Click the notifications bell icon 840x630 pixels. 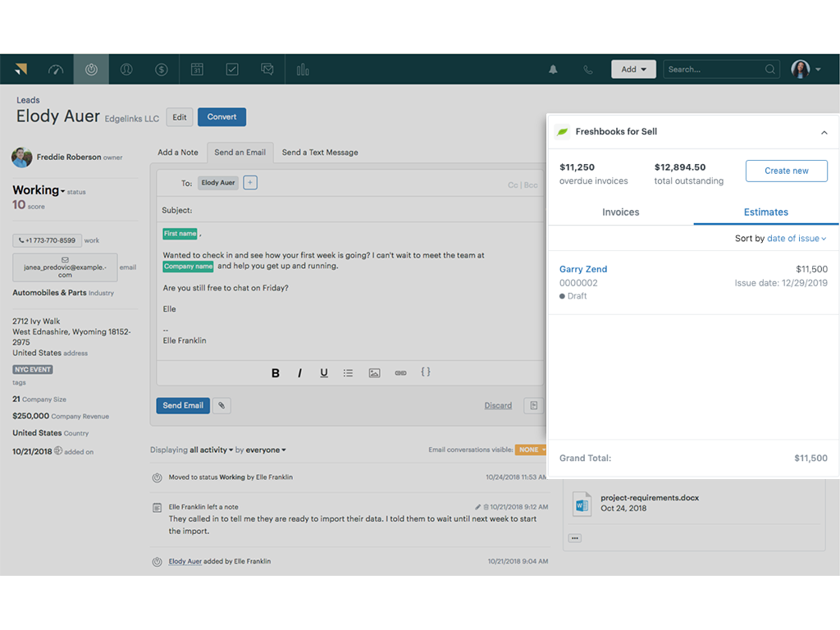(x=553, y=70)
